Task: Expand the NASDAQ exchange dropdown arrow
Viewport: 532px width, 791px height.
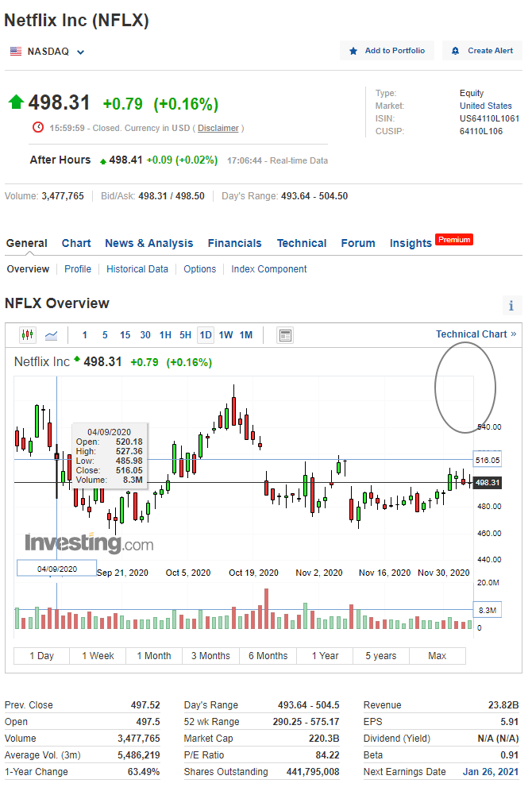Action: (81, 52)
